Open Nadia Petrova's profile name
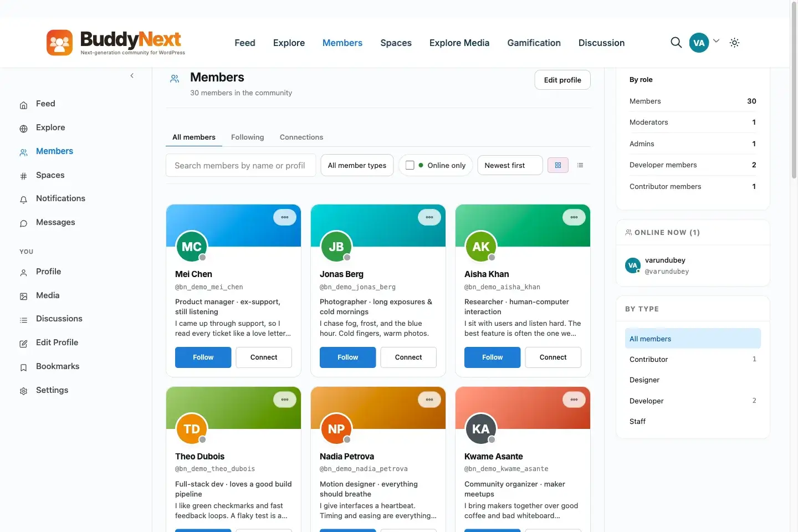 347,457
